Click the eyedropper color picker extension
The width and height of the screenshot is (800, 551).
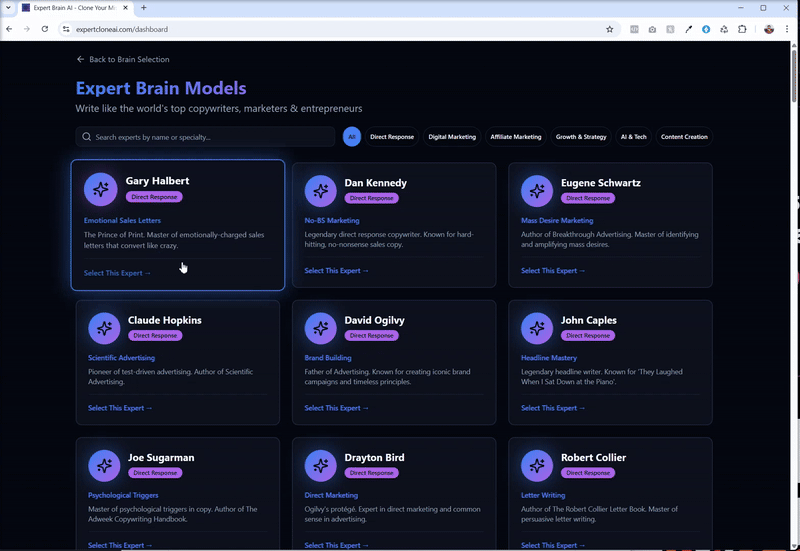(x=688, y=29)
